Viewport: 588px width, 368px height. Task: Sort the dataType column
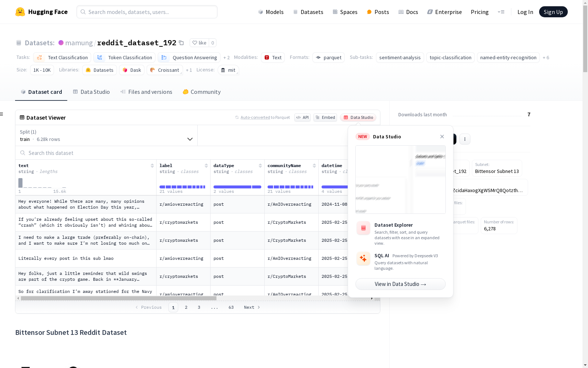(260, 166)
